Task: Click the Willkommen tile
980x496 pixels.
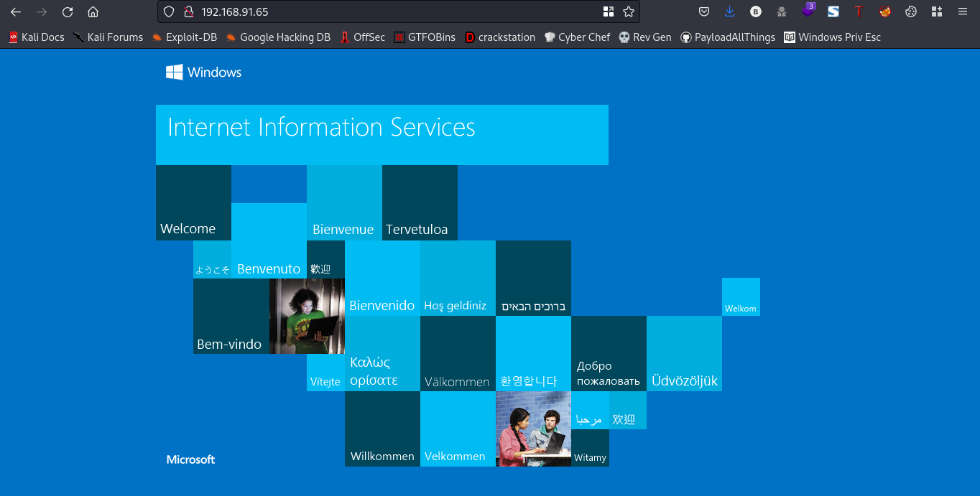Action: pyautogui.click(x=382, y=429)
